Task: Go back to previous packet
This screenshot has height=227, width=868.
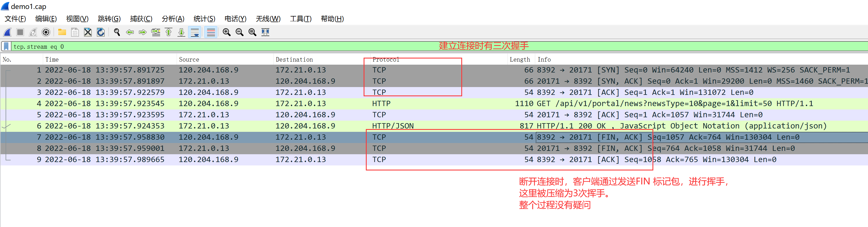Action: tap(130, 32)
